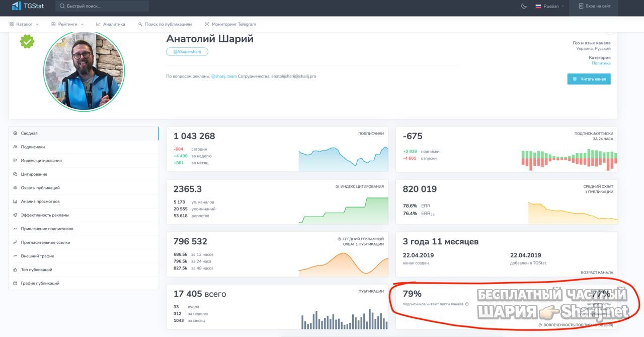Click the Цитирование copy icon

point(15,174)
